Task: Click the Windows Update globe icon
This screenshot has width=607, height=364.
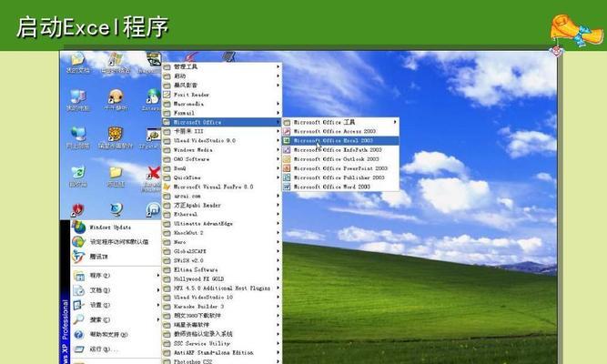Action: pos(79,227)
